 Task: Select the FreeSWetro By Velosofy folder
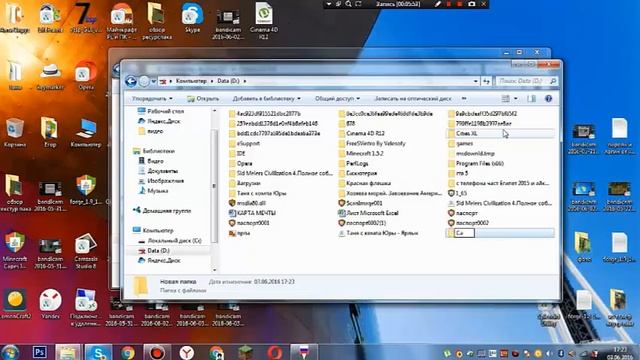click(372, 144)
